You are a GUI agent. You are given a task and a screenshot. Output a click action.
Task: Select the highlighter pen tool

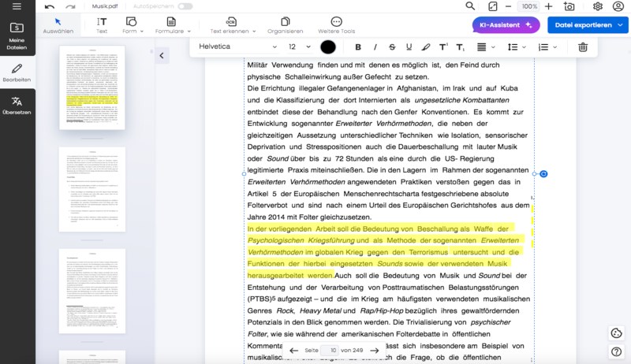point(426,47)
